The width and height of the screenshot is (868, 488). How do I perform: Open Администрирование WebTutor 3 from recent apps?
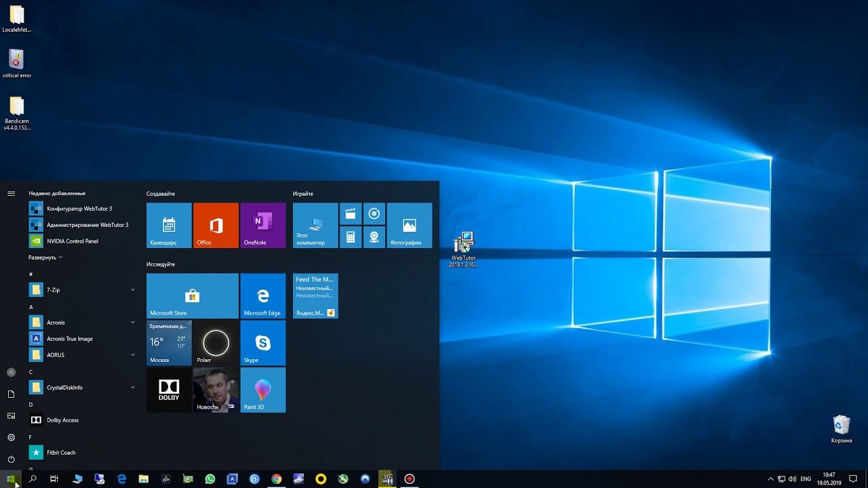[x=83, y=225]
